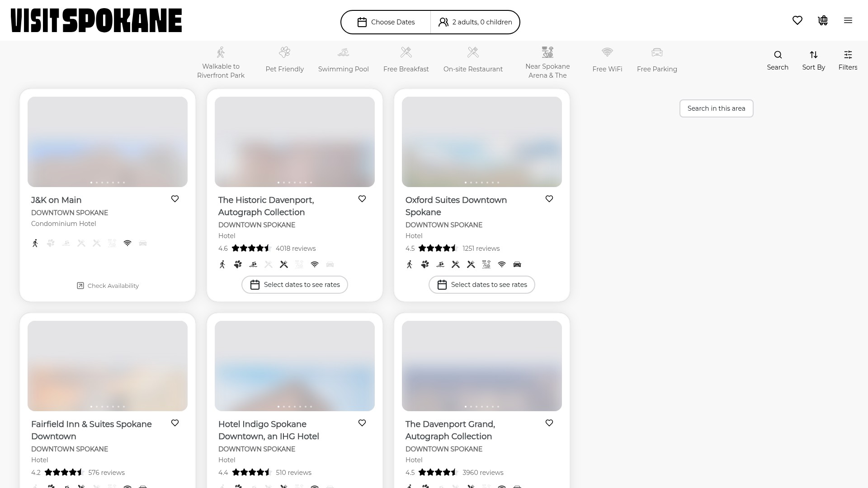
Task: Favorite Fairfield Inn & Suites listing
Action: (175, 423)
